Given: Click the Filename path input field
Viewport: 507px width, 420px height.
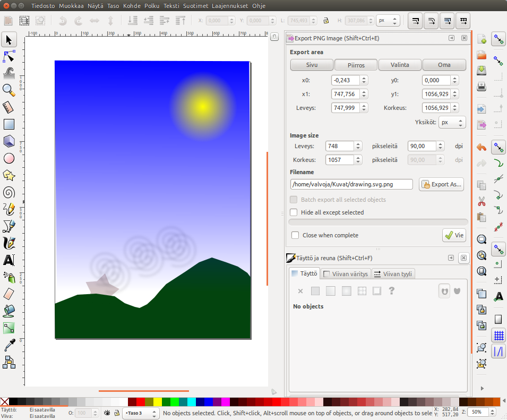Looking at the screenshot, I should (x=351, y=184).
